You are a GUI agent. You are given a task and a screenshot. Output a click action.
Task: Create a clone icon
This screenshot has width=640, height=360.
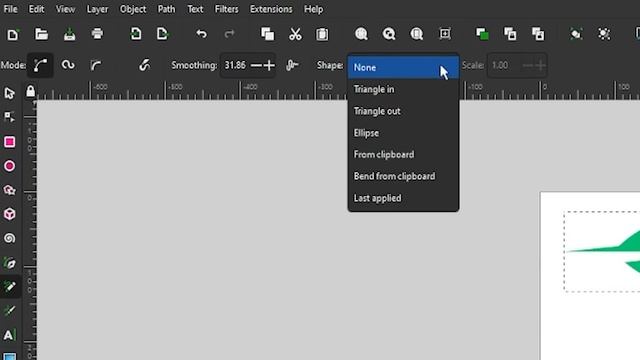tap(510, 34)
